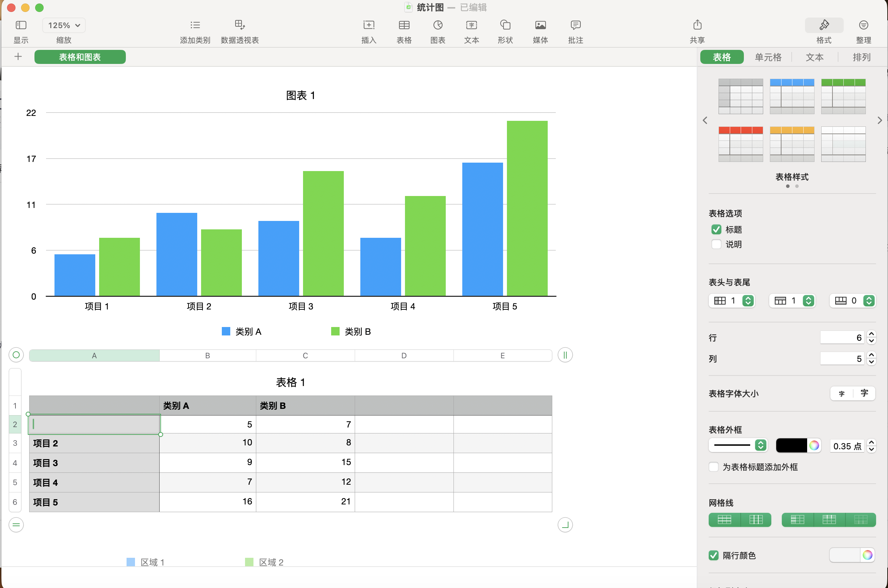Screen dimensions: 888x588
Task: Select the whole table via corner handle
Action: tap(16, 355)
